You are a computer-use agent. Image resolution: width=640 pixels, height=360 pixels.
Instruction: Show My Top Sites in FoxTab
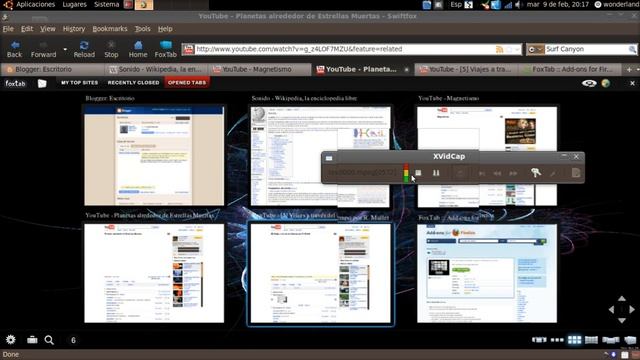pyautogui.click(x=80, y=83)
